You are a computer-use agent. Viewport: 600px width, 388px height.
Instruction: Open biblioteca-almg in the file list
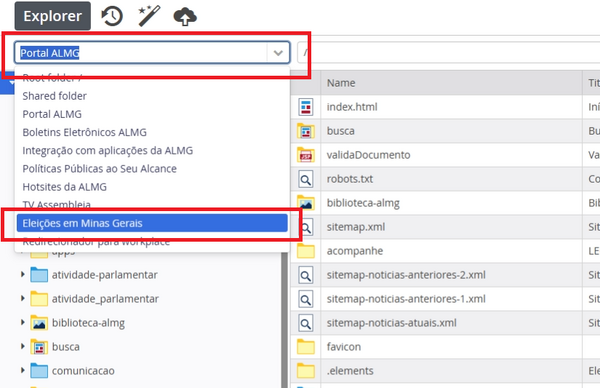pos(363,203)
